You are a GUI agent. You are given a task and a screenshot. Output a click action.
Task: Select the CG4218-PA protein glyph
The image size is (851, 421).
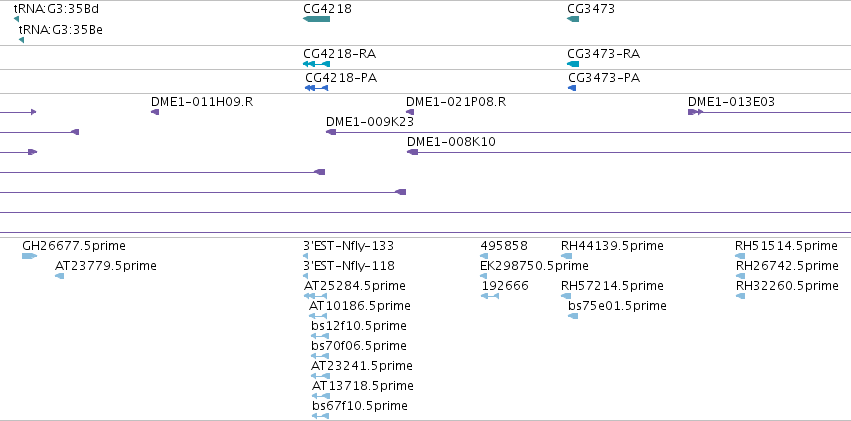pyautogui.click(x=316, y=88)
